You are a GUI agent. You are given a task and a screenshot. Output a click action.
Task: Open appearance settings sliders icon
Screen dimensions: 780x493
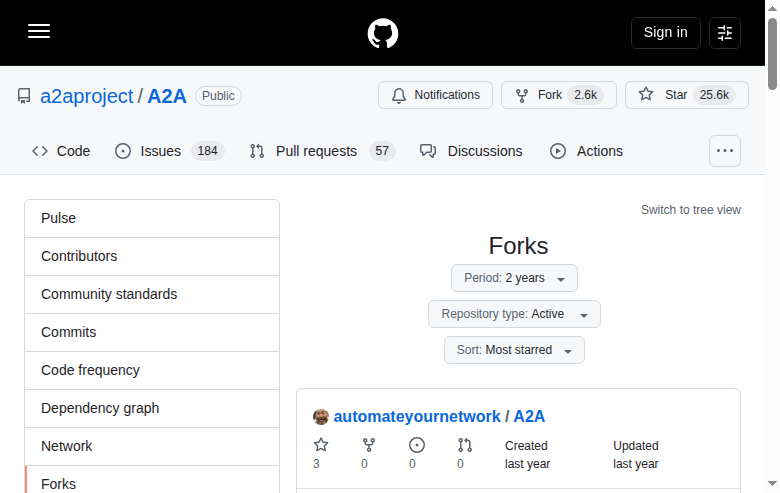pos(725,33)
